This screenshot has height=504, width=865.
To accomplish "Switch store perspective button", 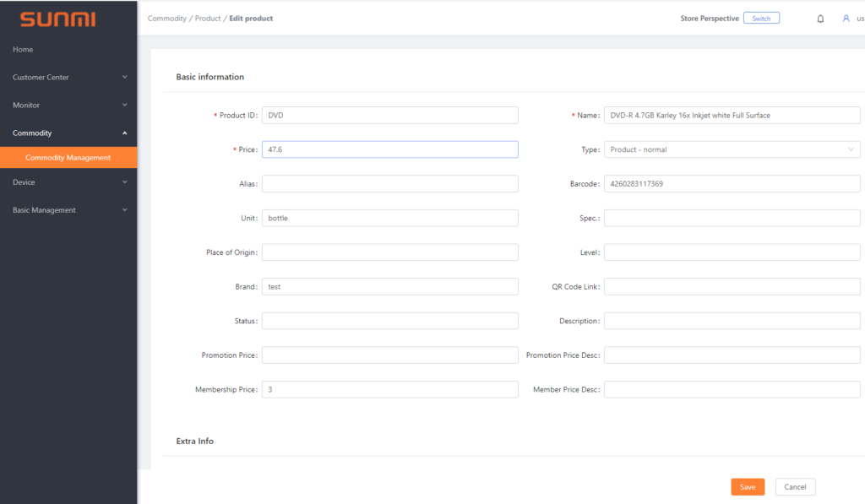I will [x=761, y=19].
